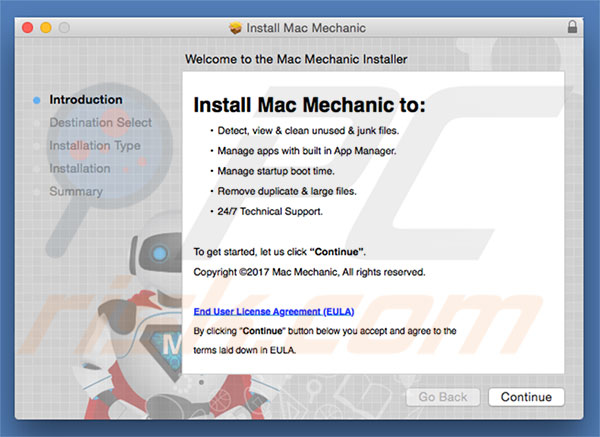This screenshot has height=437, width=600.
Task: Close the installer with red button
Action: 28,28
